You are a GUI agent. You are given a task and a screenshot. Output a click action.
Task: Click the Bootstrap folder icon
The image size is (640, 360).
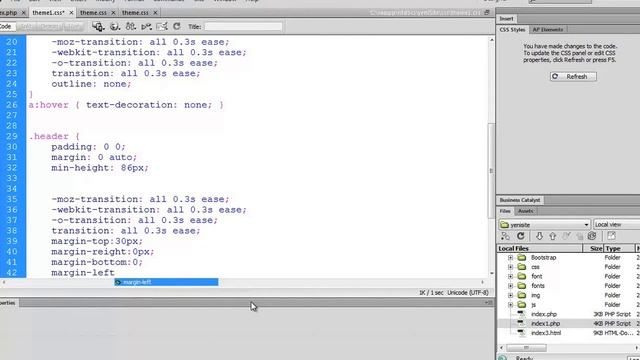tap(522, 258)
